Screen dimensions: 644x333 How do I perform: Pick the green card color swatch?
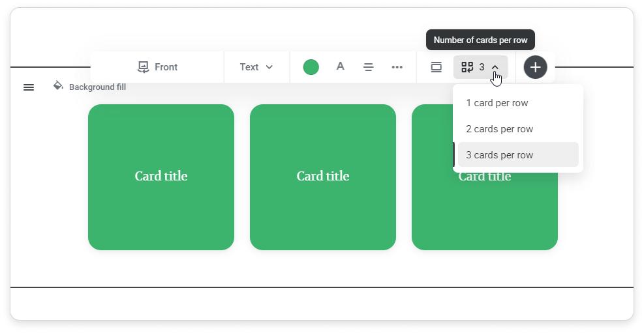(x=311, y=67)
